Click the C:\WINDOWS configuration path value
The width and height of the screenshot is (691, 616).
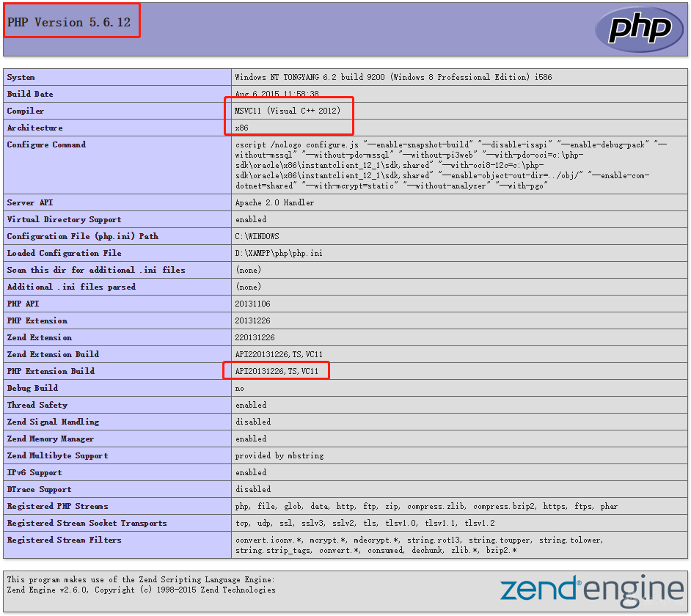pos(257,236)
